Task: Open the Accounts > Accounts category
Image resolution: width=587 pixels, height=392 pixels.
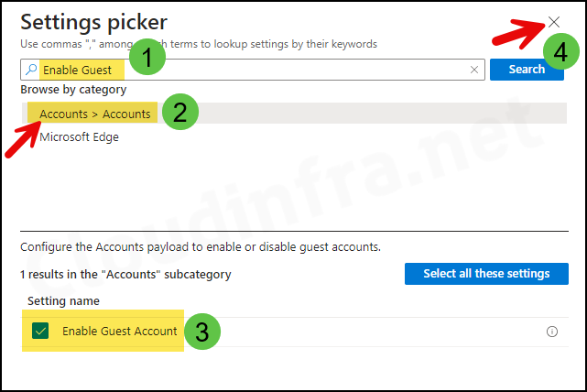Action: (x=294, y=114)
